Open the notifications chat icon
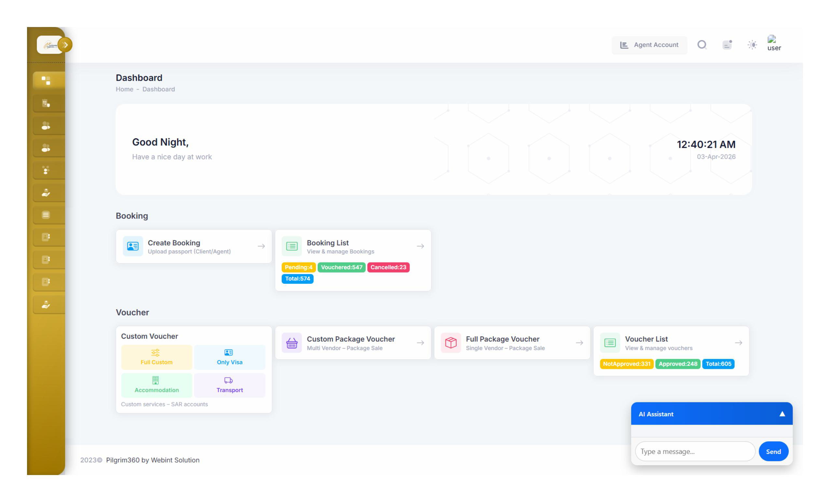The height and width of the screenshot is (504, 830). point(727,45)
